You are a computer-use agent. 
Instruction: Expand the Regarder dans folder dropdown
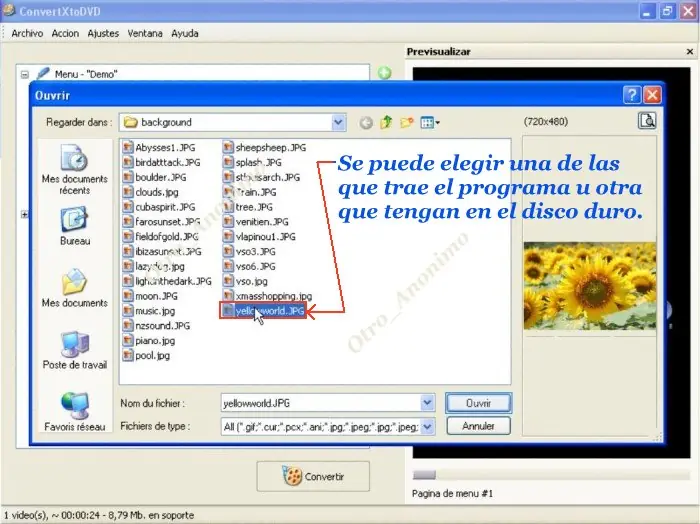pos(338,122)
